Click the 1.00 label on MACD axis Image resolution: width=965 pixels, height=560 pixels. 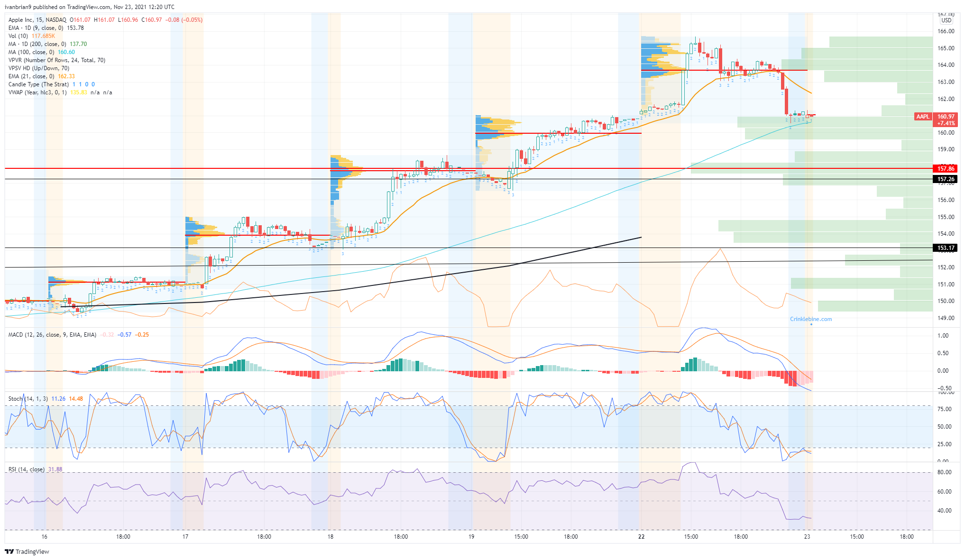943,336
